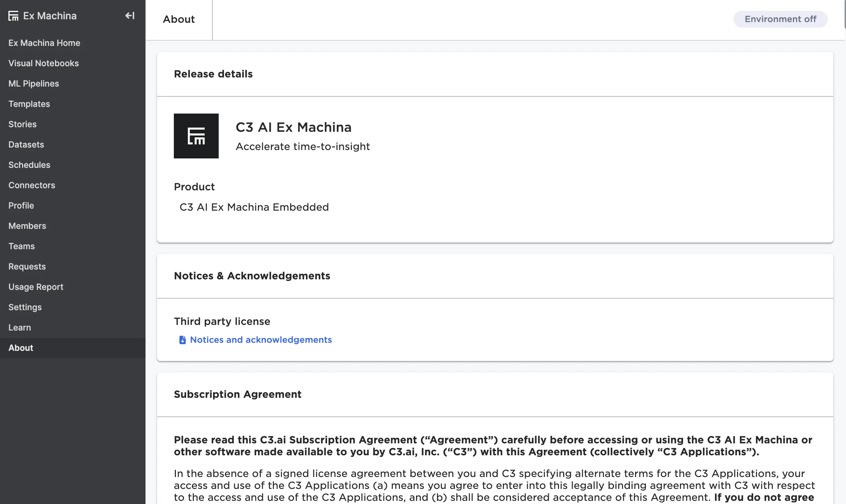
Task: Open Notices and acknowledgements link
Action: click(x=261, y=340)
